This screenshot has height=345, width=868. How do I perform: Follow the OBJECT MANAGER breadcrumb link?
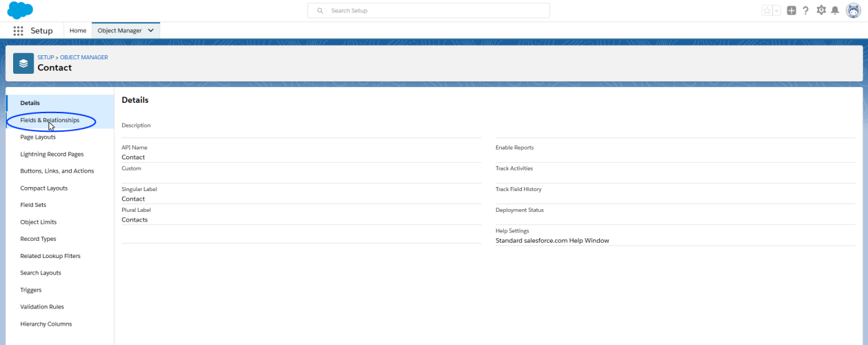pyautogui.click(x=84, y=57)
